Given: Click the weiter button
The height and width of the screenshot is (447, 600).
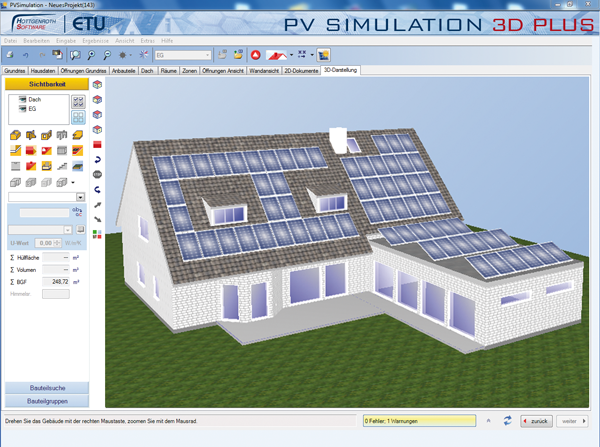Looking at the screenshot, I should click(572, 421).
